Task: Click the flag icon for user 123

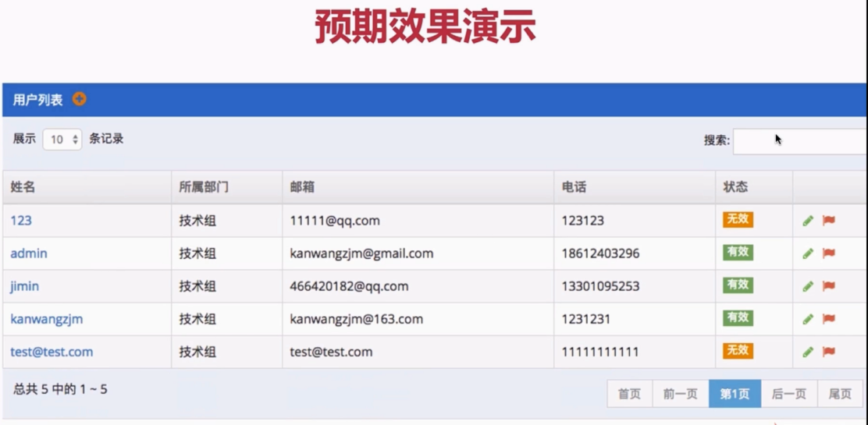Action: pos(828,220)
